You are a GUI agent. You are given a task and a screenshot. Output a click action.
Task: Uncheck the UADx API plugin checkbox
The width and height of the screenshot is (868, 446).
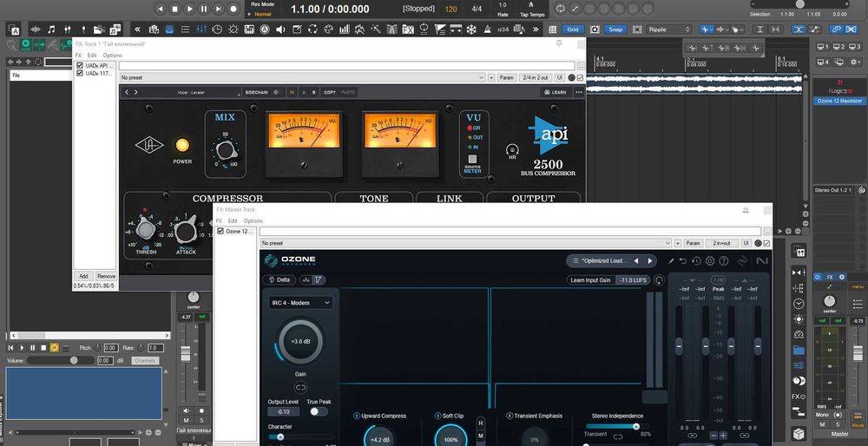click(80, 65)
